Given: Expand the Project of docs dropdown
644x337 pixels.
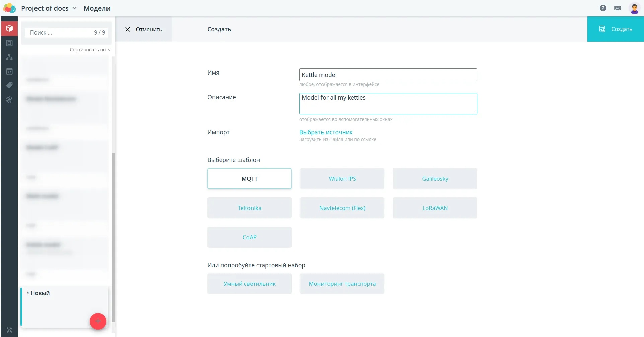Looking at the screenshot, I should tap(49, 8).
